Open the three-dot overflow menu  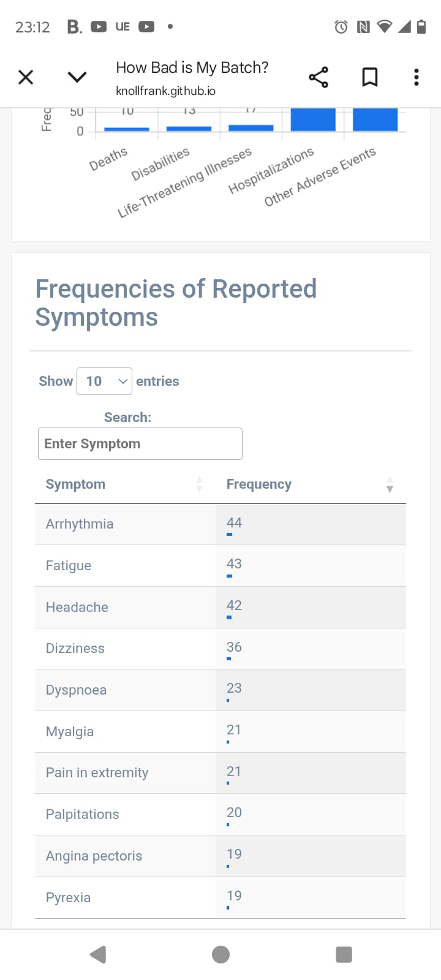(417, 77)
